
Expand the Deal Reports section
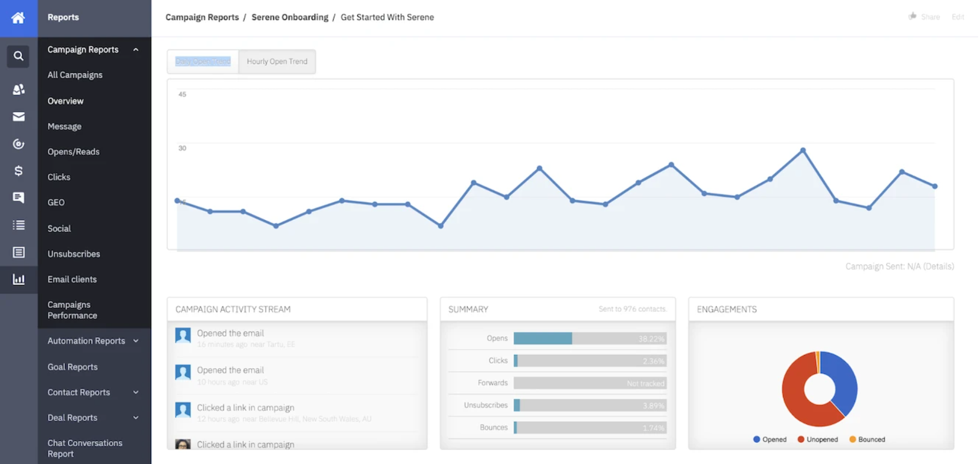tap(136, 417)
